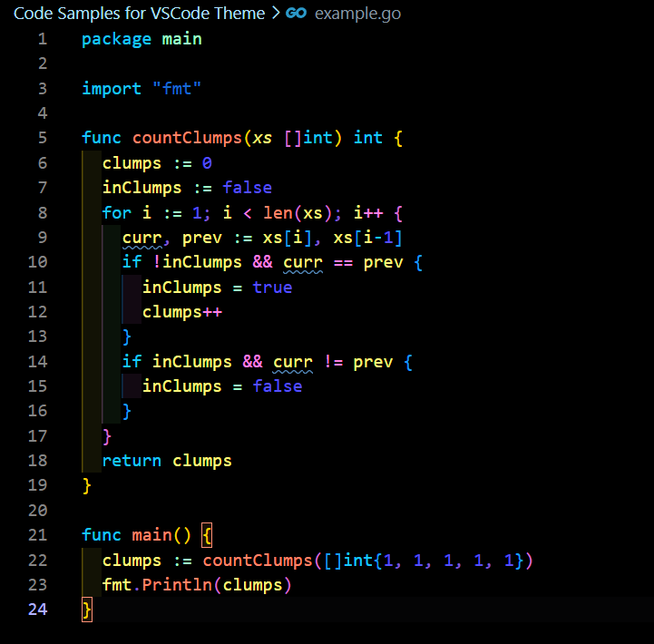Click countClumps function name in its declaration
This screenshot has width=654, height=644.
point(187,138)
